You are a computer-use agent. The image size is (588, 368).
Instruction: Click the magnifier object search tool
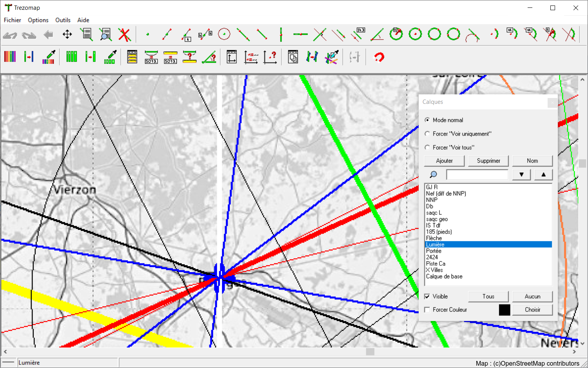pos(105,34)
